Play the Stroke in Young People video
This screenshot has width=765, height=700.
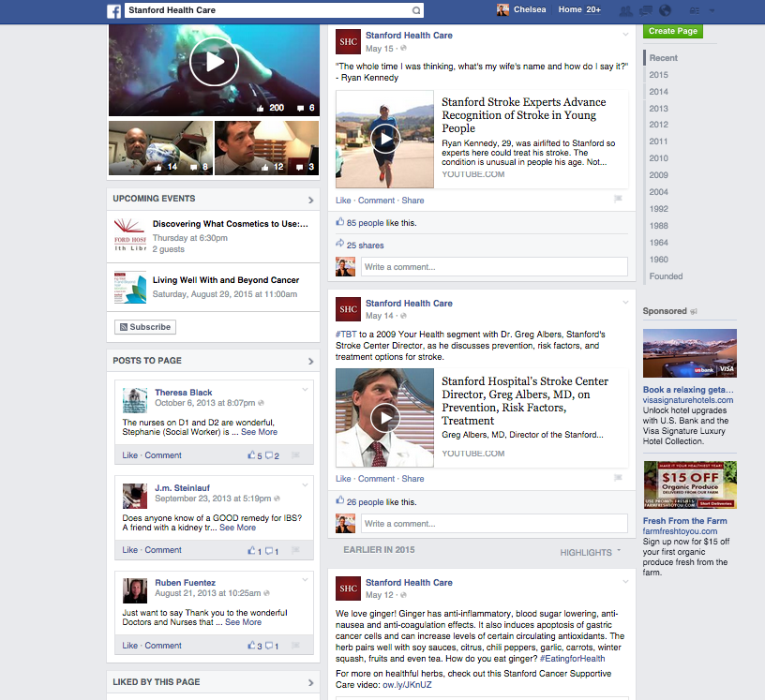tap(384, 139)
